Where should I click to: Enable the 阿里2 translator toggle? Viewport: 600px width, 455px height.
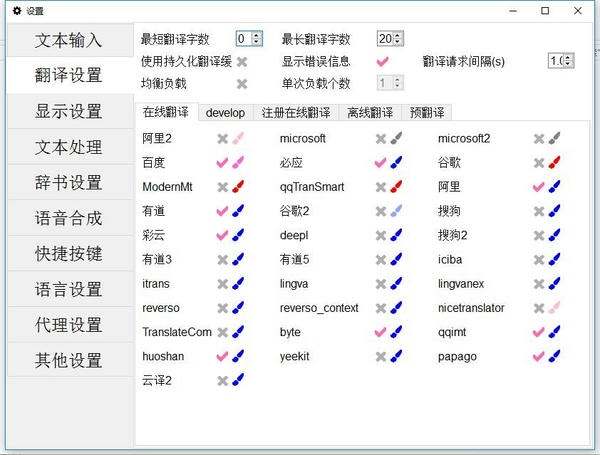point(222,139)
